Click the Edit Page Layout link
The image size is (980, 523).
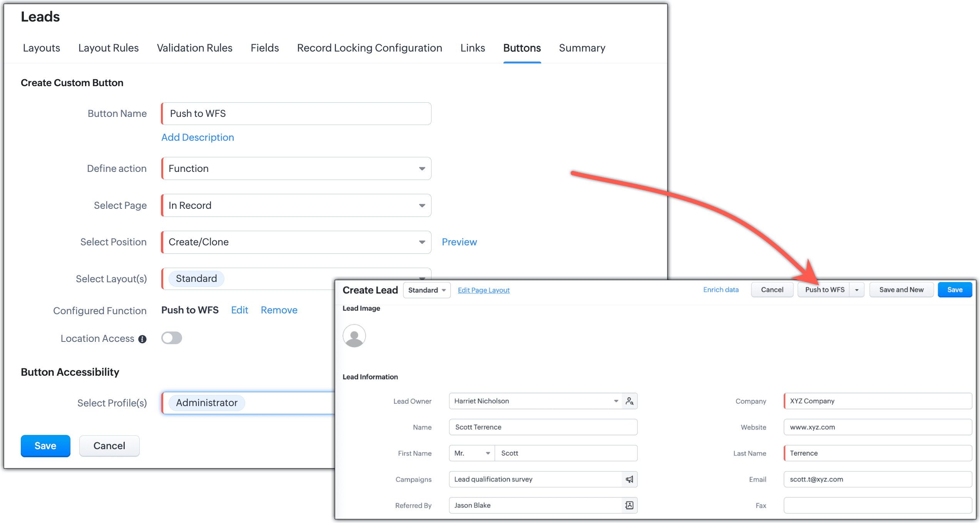point(483,290)
